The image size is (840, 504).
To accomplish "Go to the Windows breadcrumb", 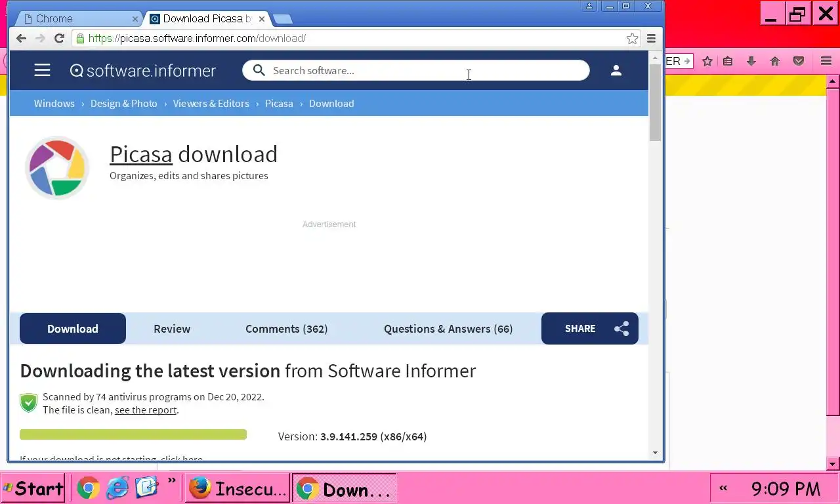I will coord(54,104).
